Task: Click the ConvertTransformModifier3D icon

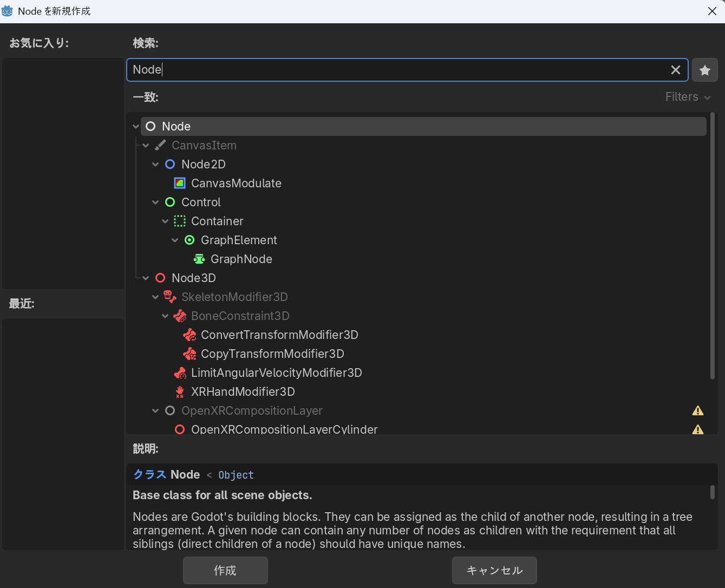Action: (x=190, y=335)
